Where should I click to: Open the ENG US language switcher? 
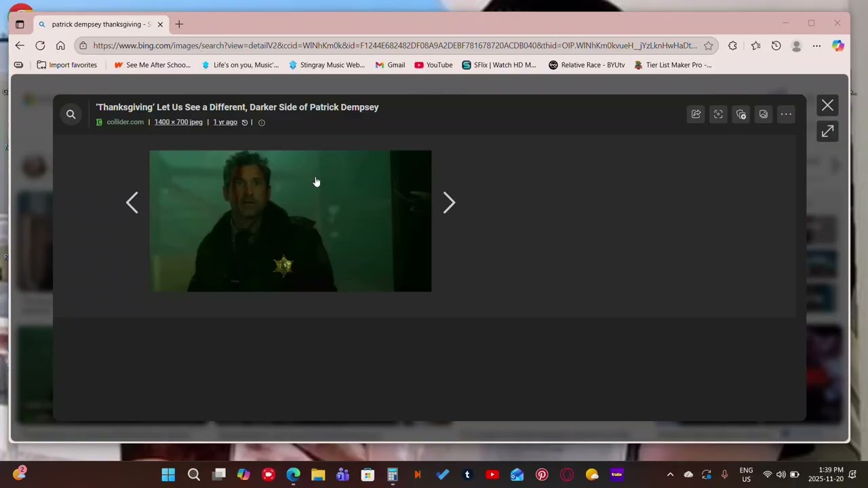tap(746, 474)
